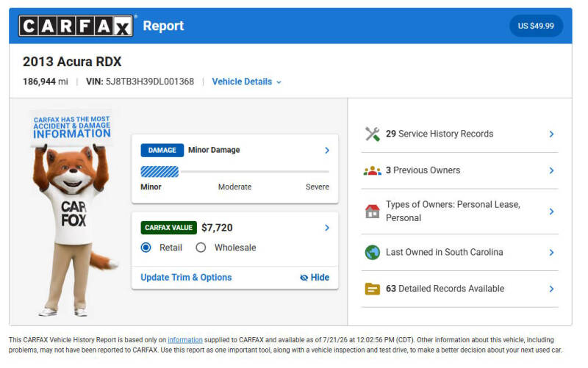This screenshot has width=588, height=368.
Task: Click the Report word in header
Action: click(x=163, y=26)
